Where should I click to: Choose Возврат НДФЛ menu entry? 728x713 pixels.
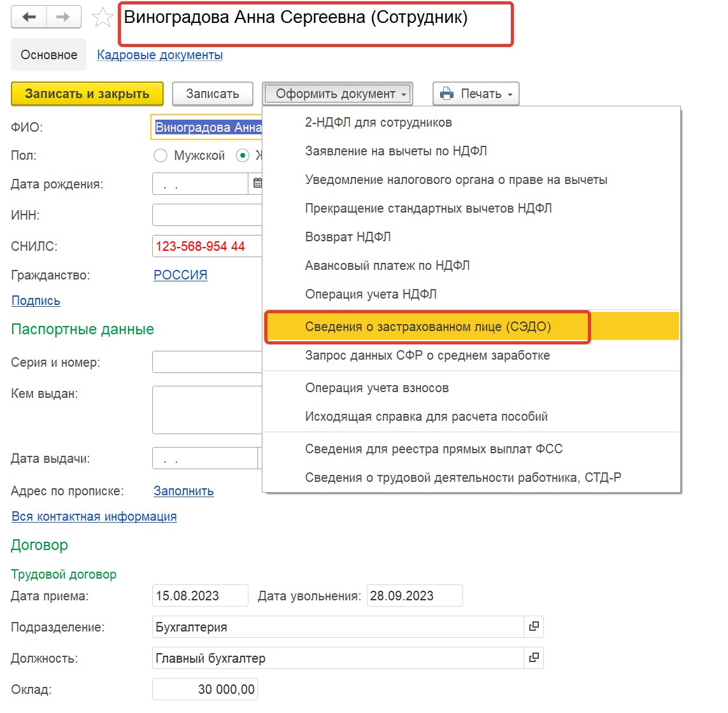coord(471,237)
